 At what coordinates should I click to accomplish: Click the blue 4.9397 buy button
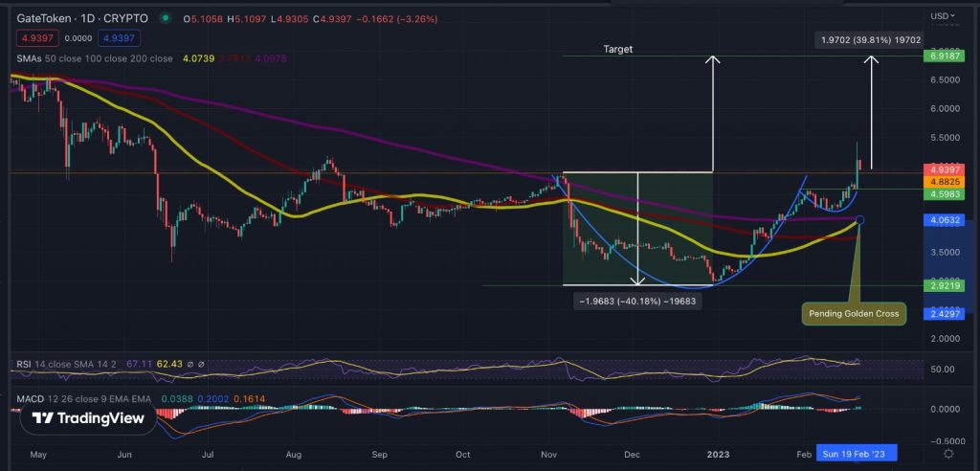(119, 39)
